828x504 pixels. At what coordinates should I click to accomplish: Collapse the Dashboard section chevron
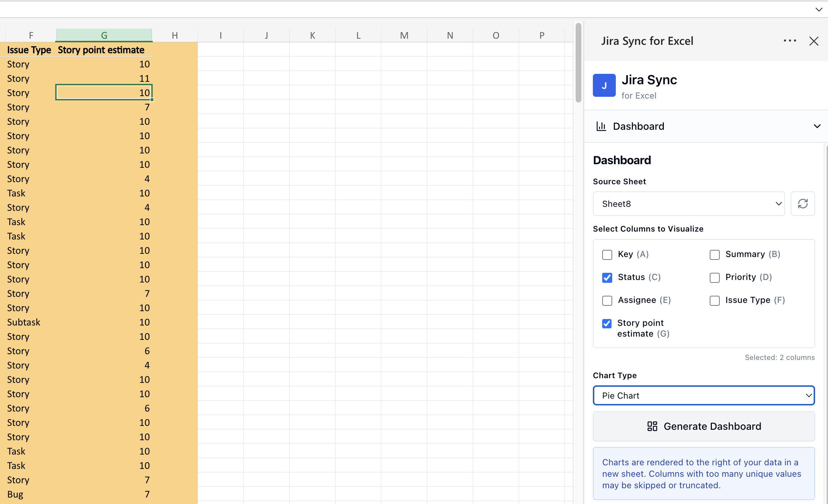tap(817, 126)
